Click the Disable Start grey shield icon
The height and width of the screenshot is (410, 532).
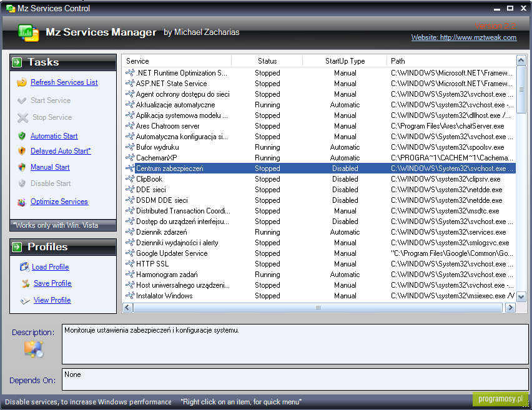(x=22, y=183)
